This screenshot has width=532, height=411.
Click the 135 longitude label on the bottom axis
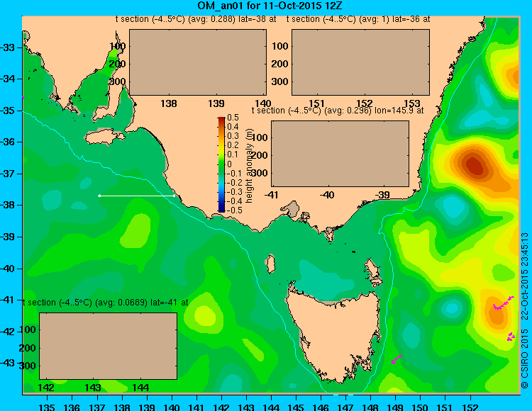coord(47,407)
